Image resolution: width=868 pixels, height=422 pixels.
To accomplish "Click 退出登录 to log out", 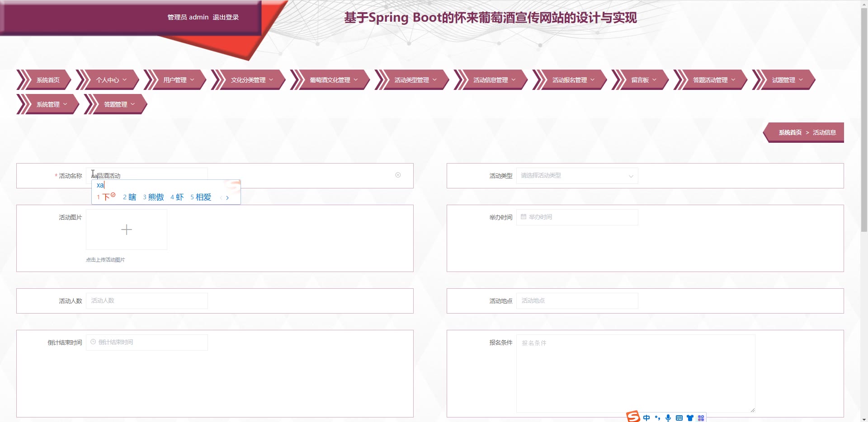I will (226, 17).
